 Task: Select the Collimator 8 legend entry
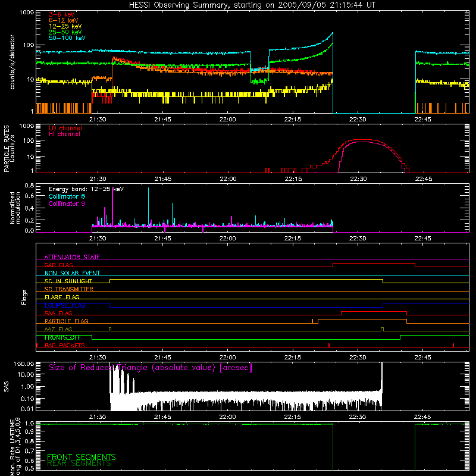[x=67, y=196]
